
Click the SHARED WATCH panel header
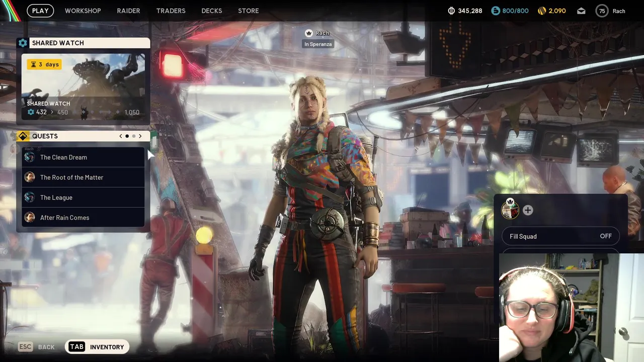[x=83, y=43]
